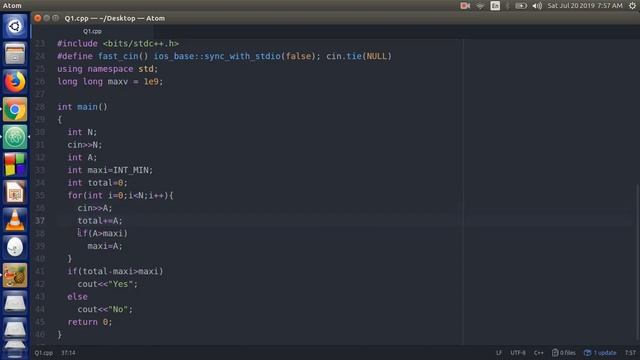Click the for loop line
This screenshot has height=360, width=640.
(120, 195)
